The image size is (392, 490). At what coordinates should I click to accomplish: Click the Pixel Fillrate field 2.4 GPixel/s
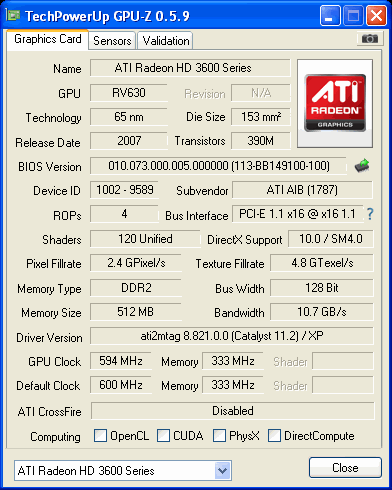(x=136, y=263)
